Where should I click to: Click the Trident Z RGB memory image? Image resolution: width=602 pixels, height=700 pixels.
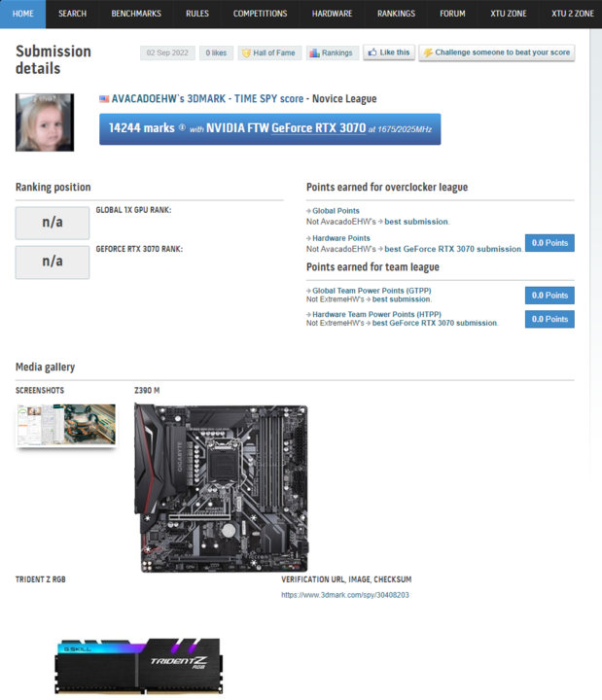pyautogui.click(x=139, y=664)
